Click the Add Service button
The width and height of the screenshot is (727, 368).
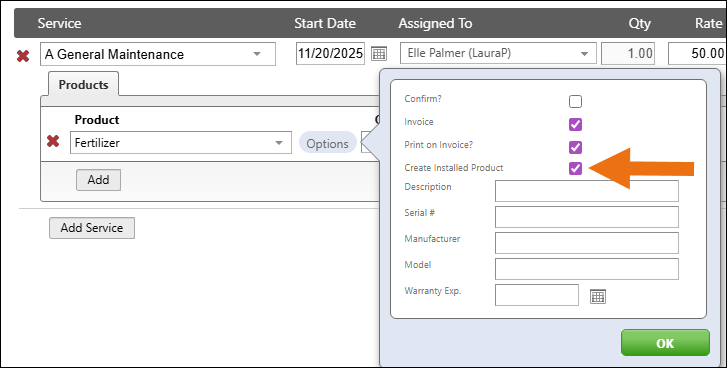[x=92, y=228]
